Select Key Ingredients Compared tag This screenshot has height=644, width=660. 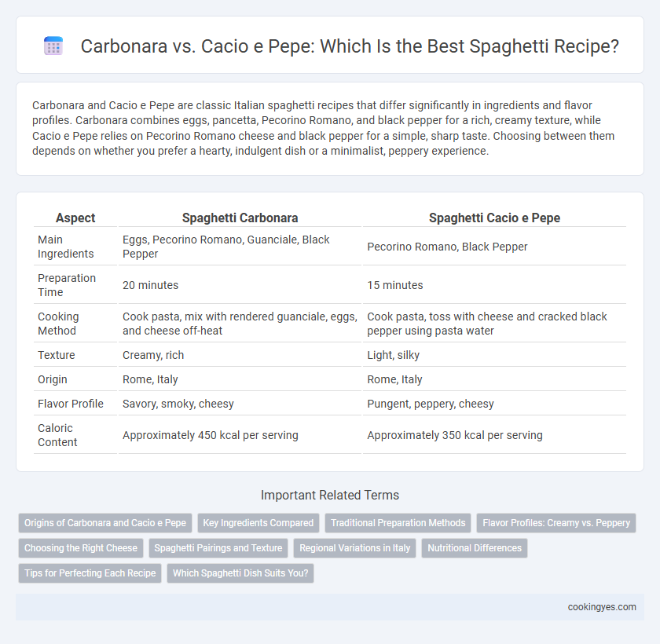[258, 523]
